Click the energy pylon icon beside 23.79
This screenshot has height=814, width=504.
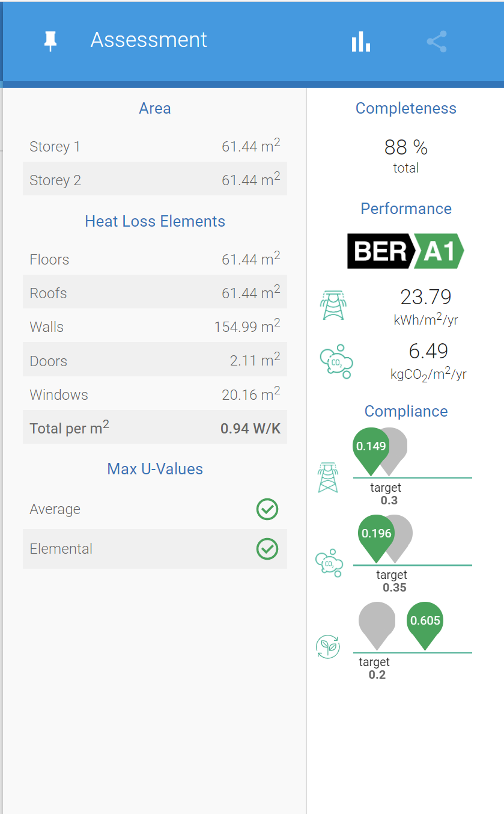(x=332, y=305)
